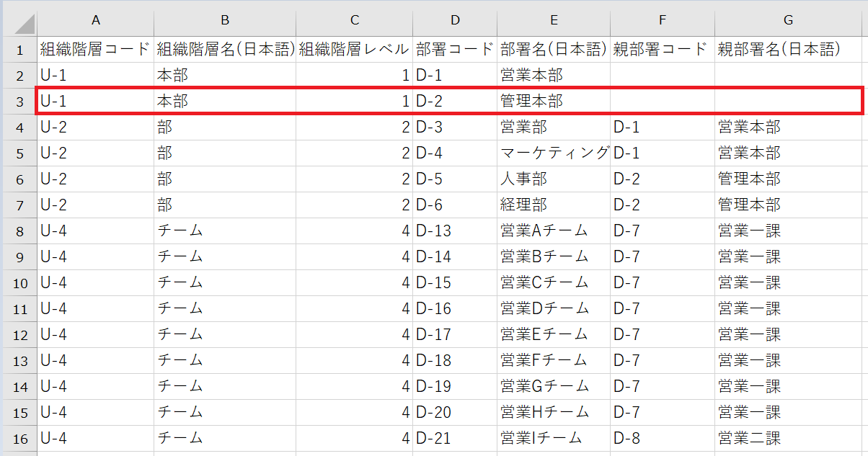Select the 営業Cチーム cell
Screen dimensions: 868x456
click(x=553, y=283)
